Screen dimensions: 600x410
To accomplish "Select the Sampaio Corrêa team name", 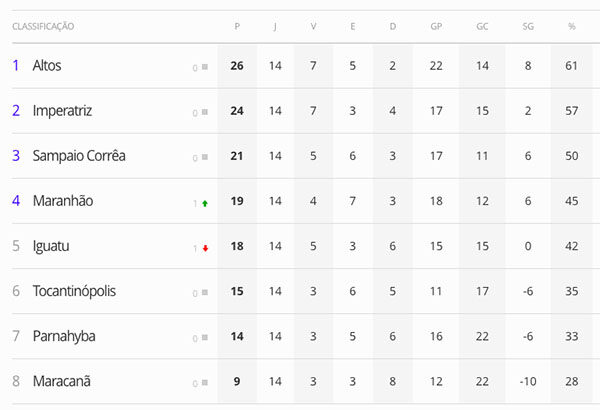I will click(x=79, y=156).
